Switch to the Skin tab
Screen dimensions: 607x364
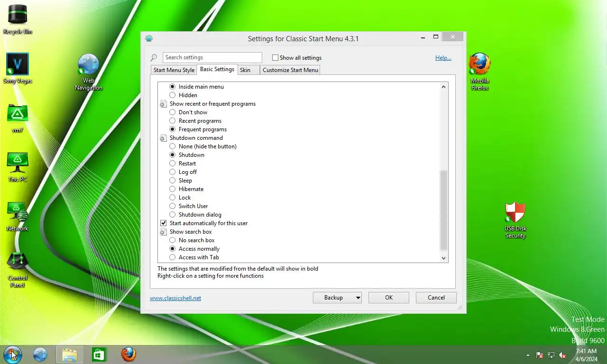click(x=248, y=70)
